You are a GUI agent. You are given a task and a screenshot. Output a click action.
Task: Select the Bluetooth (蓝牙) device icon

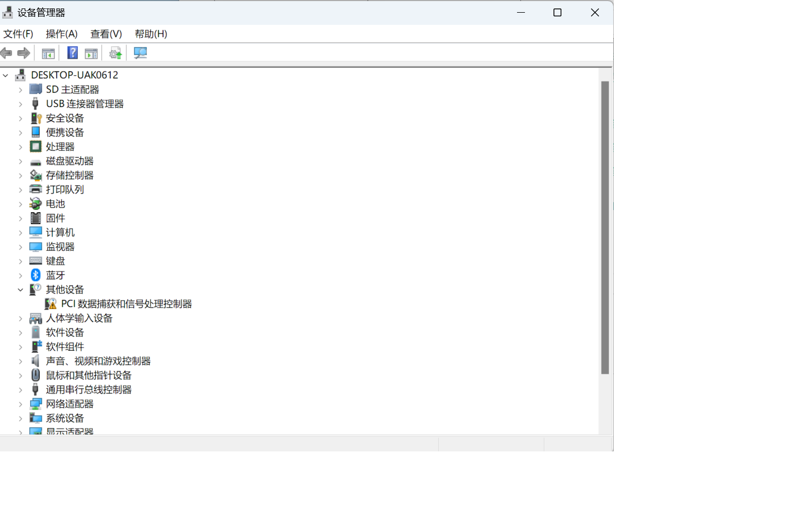pos(35,275)
